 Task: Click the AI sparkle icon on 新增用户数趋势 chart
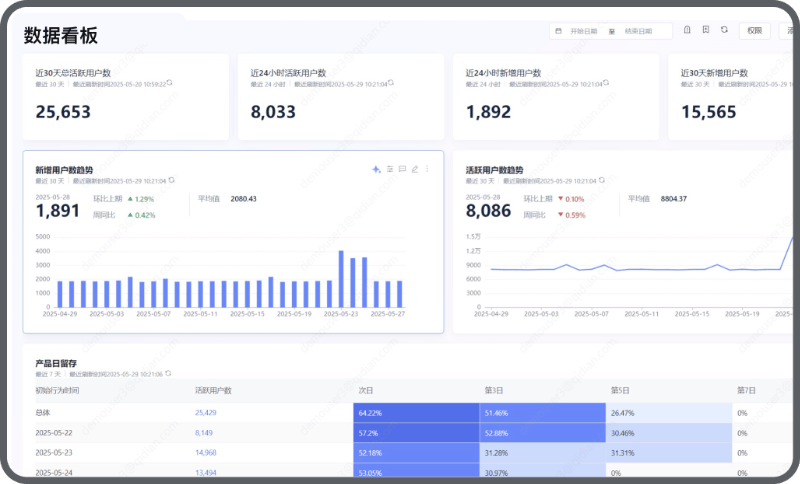point(376,169)
